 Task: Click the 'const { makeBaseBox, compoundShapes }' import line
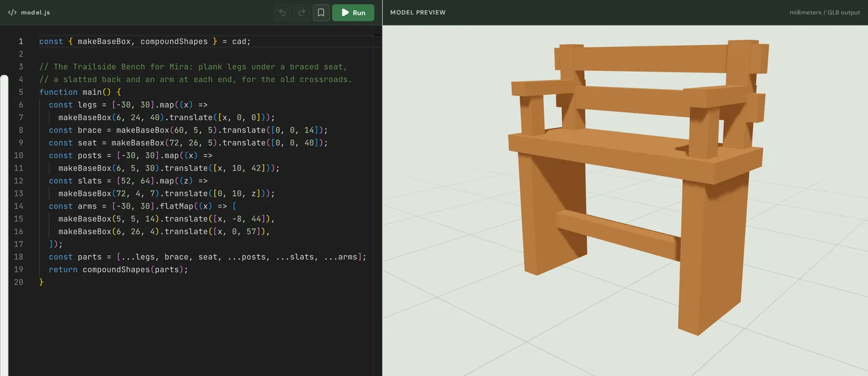[145, 42]
